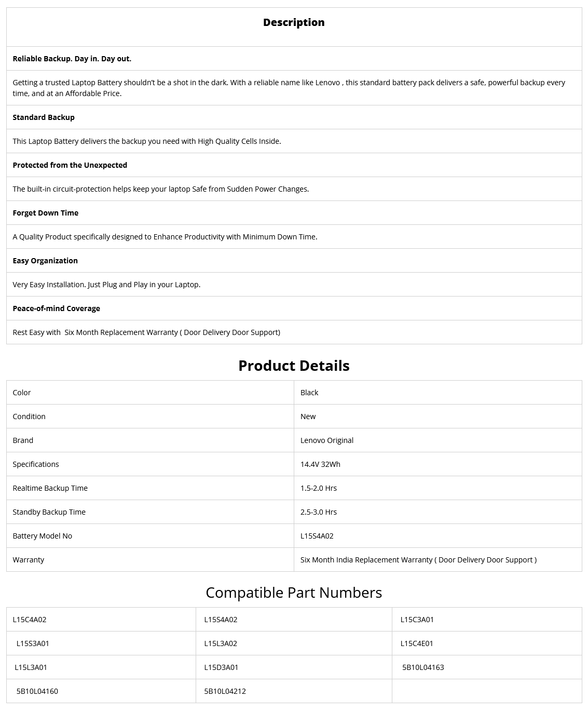The width and height of the screenshot is (588, 712).
Task: Select part number L15C4A02
Action: point(30,620)
